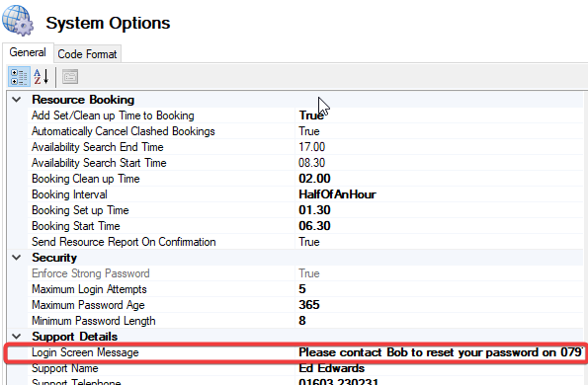This screenshot has width=588, height=385.
Task: Select the General tab
Action: (x=28, y=52)
